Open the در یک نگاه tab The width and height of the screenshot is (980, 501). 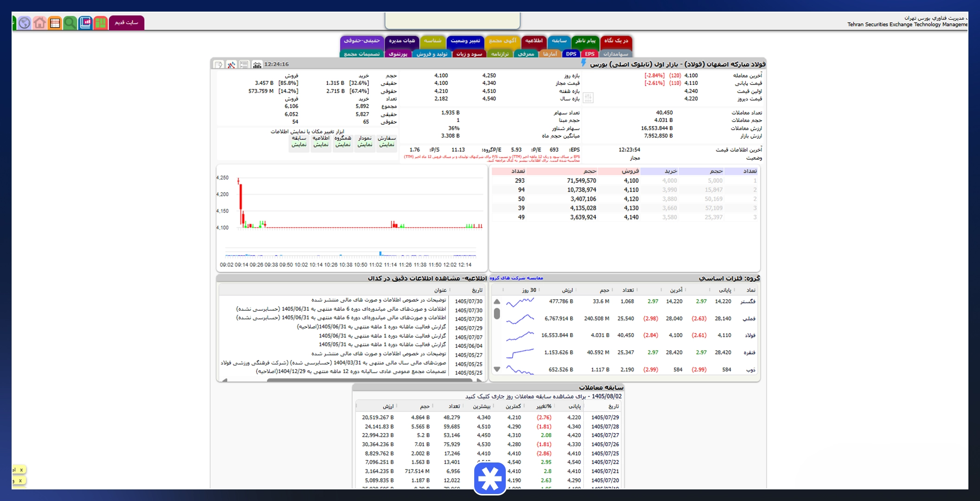pos(616,41)
